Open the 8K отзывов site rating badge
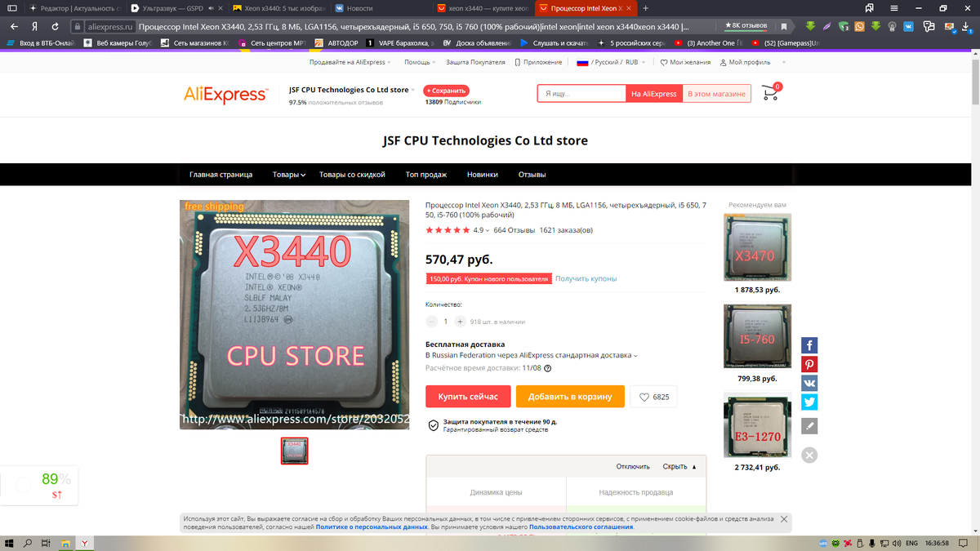This screenshot has height=551, width=980. pyautogui.click(x=747, y=26)
